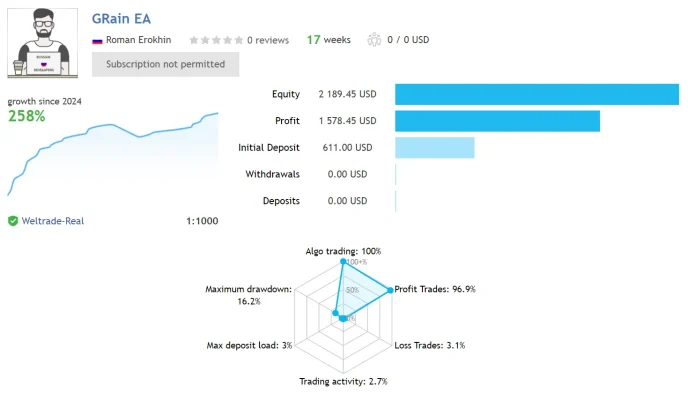Click the Maximum drawdown radar point
This screenshot has width=688, height=400.
tap(335, 313)
